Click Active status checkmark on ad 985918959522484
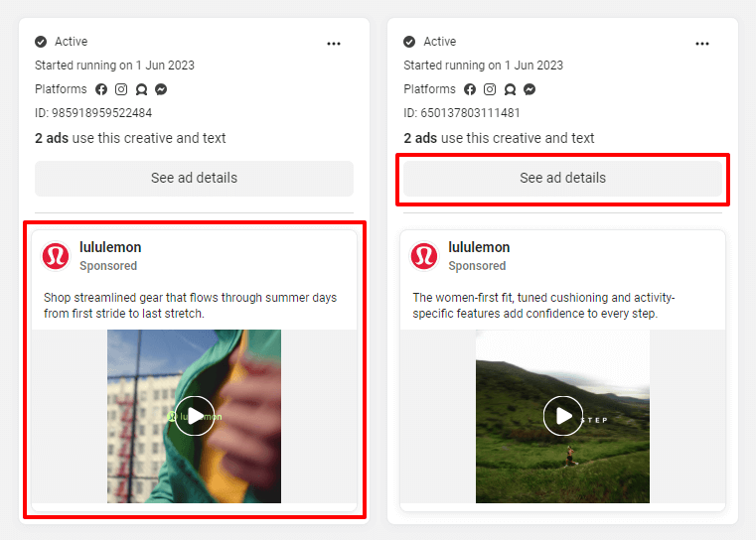 pyautogui.click(x=41, y=42)
